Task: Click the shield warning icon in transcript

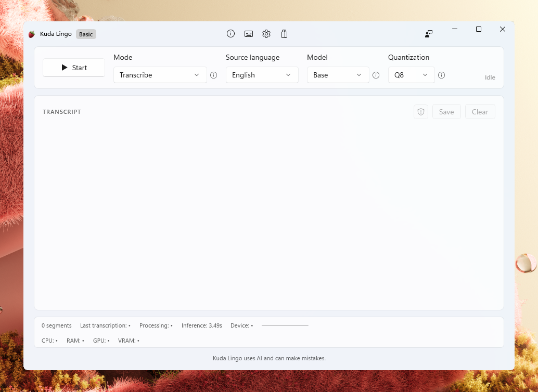Action: pyautogui.click(x=420, y=112)
